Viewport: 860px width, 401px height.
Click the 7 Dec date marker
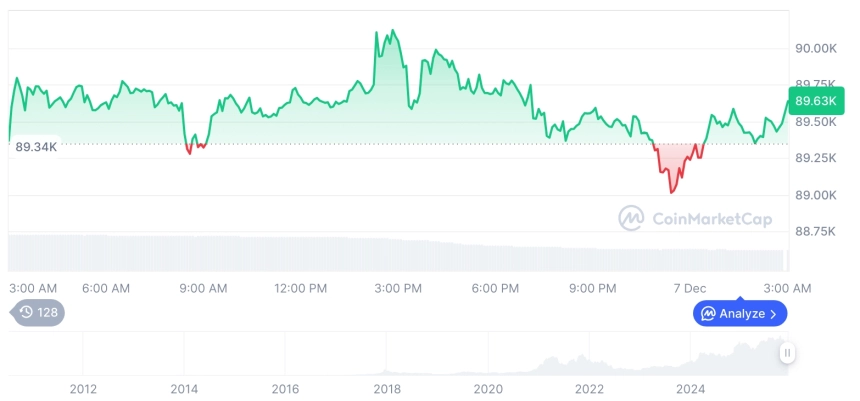tap(689, 288)
